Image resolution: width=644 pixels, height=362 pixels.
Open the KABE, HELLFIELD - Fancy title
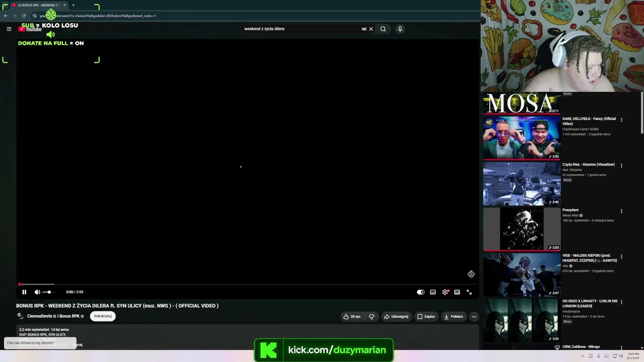pos(589,121)
